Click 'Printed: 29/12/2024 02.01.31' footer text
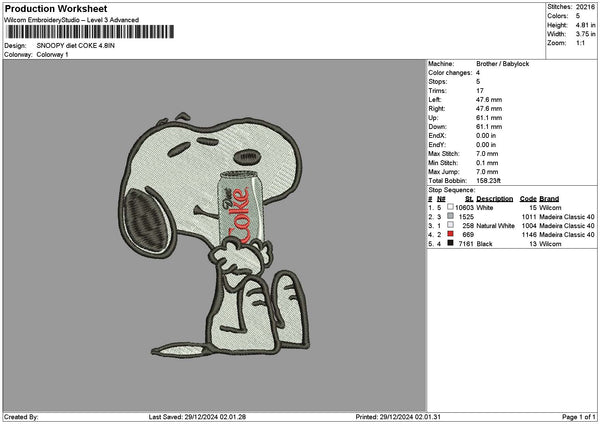 click(398, 417)
